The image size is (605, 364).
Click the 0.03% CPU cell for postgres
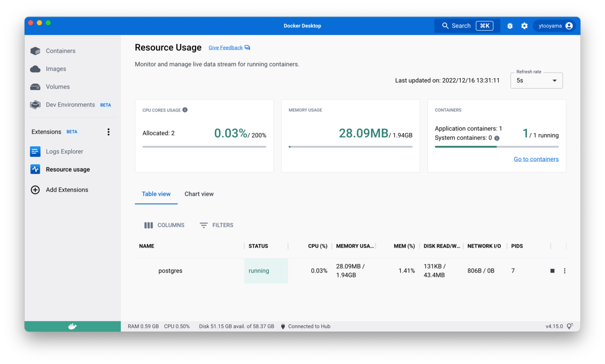click(319, 271)
